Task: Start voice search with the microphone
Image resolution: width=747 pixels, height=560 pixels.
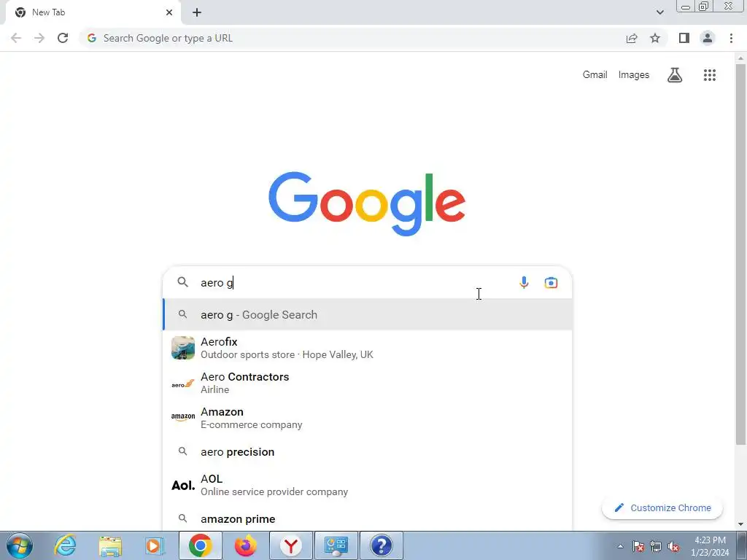Action: 524,282
